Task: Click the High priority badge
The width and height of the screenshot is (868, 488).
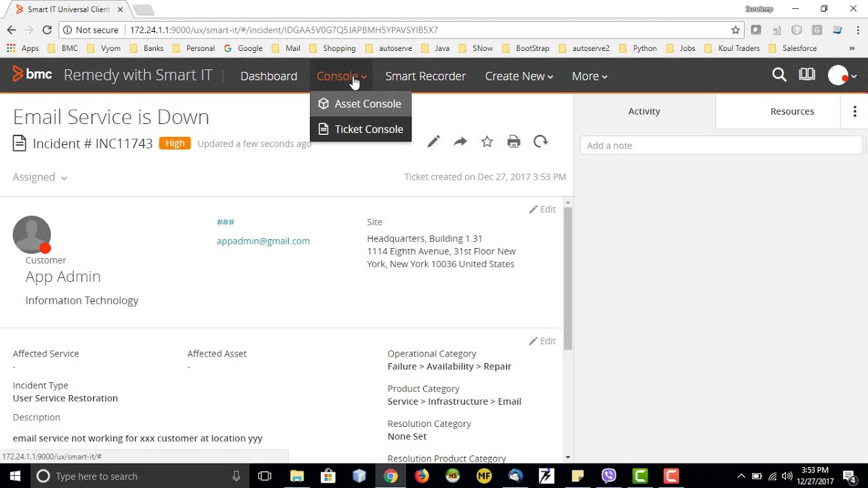Action: (x=175, y=143)
